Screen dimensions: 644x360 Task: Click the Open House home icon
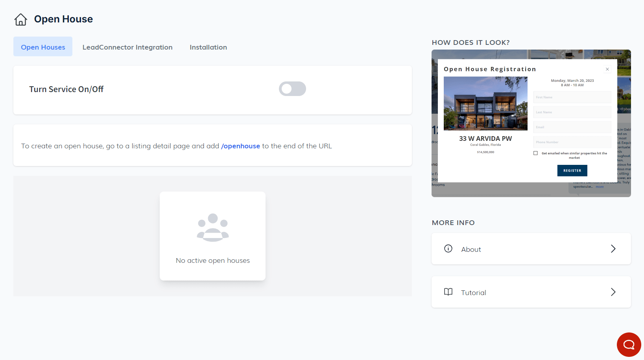[x=21, y=19]
